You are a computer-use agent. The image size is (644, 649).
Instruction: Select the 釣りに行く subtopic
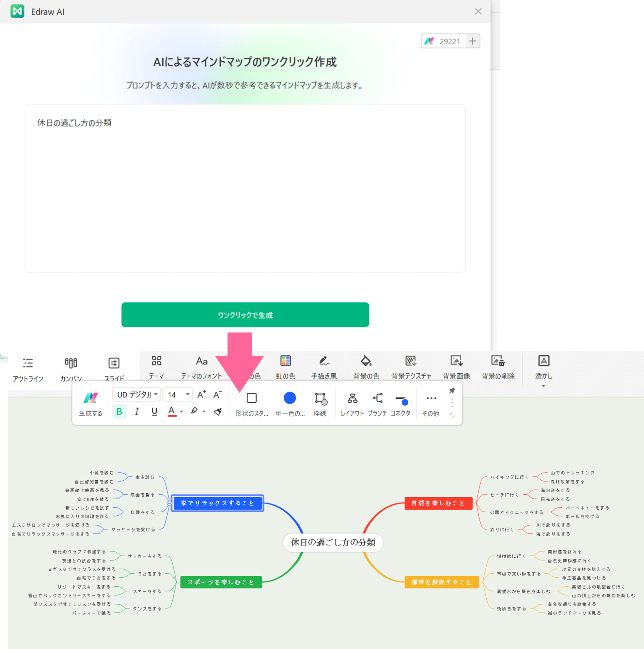point(502,529)
